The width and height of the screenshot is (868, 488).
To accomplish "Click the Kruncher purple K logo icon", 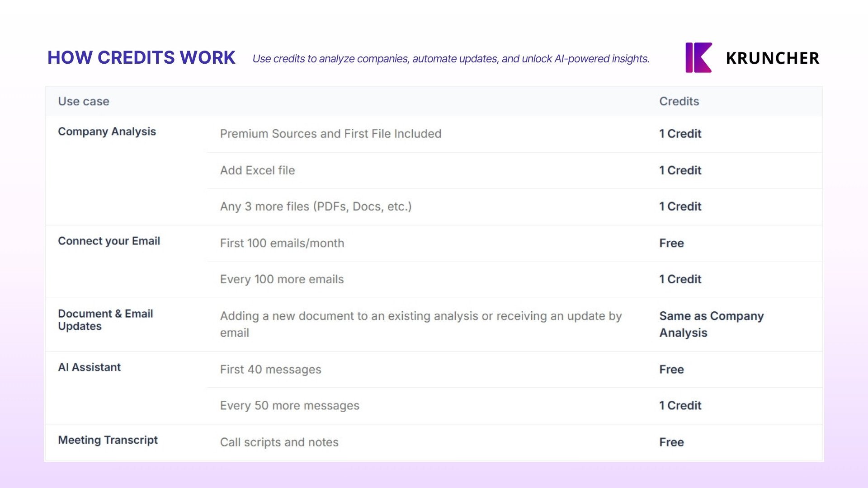I will (x=698, y=57).
